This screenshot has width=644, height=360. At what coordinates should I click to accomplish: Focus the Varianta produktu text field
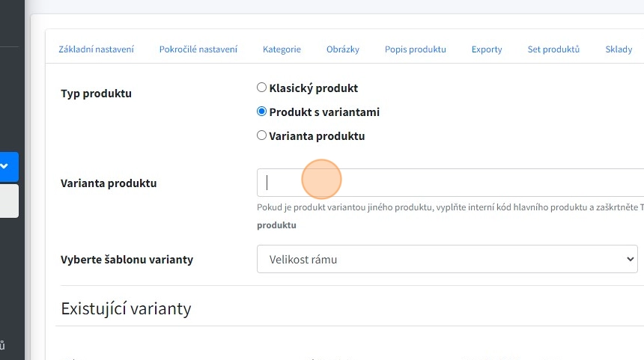pyautogui.click(x=449, y=183)
